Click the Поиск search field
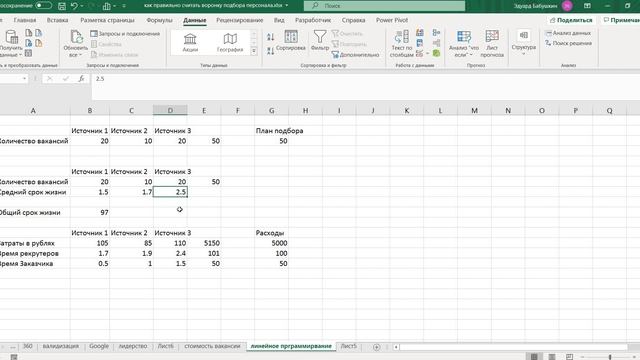The width and height of the screenshot is (640, 360). pyautogui.click(x=384, y=6)
